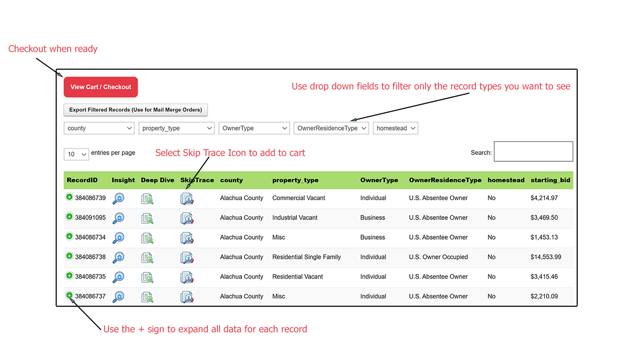This screenshot has height=364, width=624.
Task: Open the homestead filter dropdown
Action: click(395, 128)
